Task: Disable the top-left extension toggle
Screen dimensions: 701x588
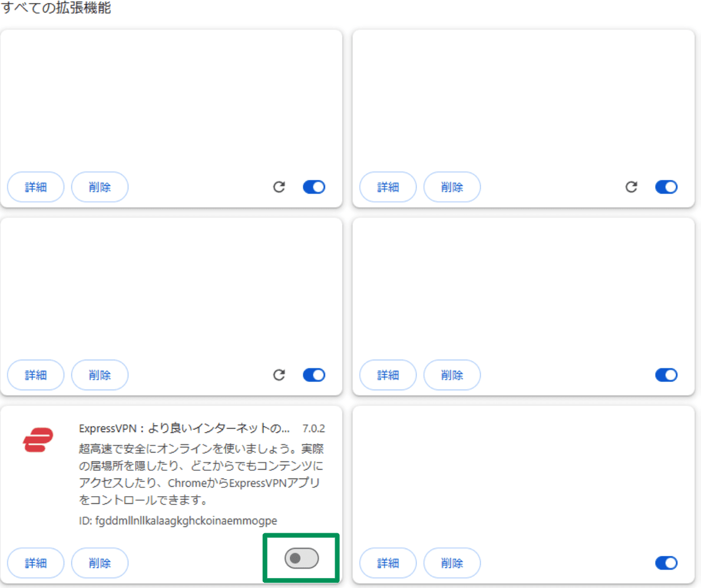Action: 314,187
